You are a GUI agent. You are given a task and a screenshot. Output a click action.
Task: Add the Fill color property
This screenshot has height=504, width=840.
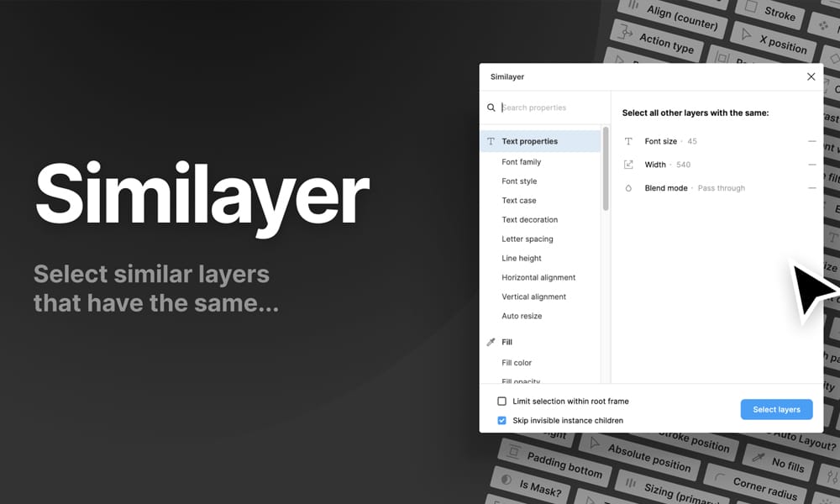(x=517, y=363)
